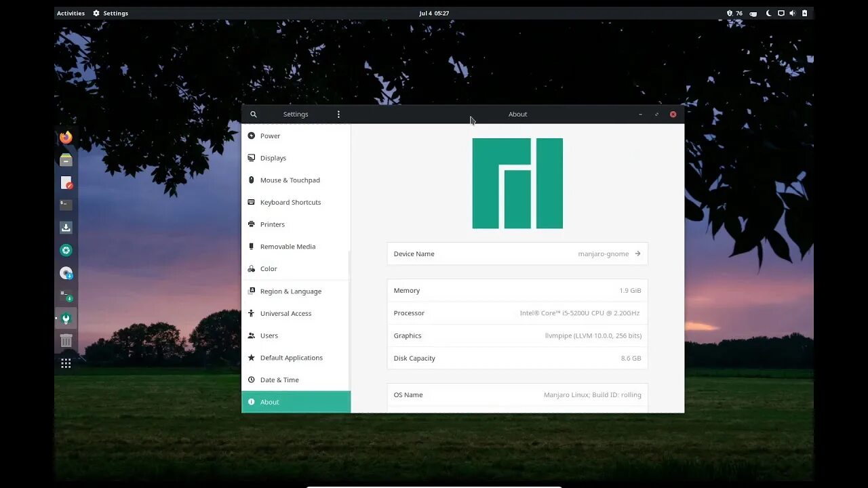The width and height of the screenshot is (868, 488).
Task: Open Region & Language settings
Action: coord(296,291)
